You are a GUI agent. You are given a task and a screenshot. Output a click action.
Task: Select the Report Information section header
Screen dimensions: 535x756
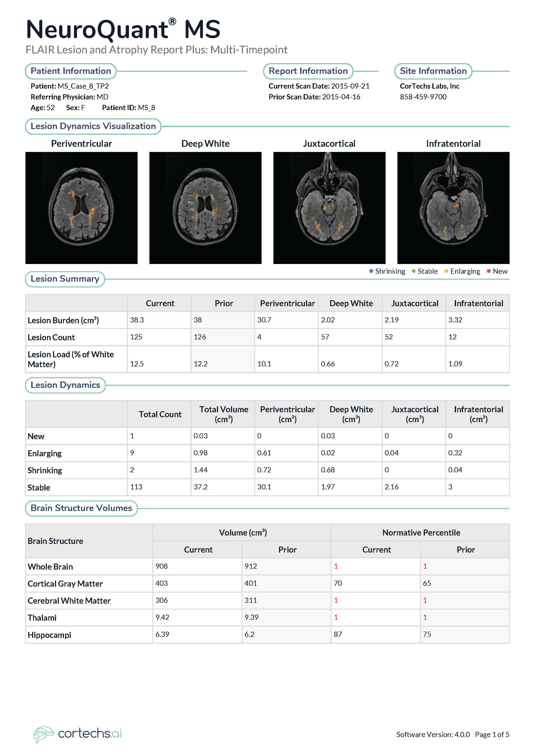pyautogui.click(x=308, y=71)
